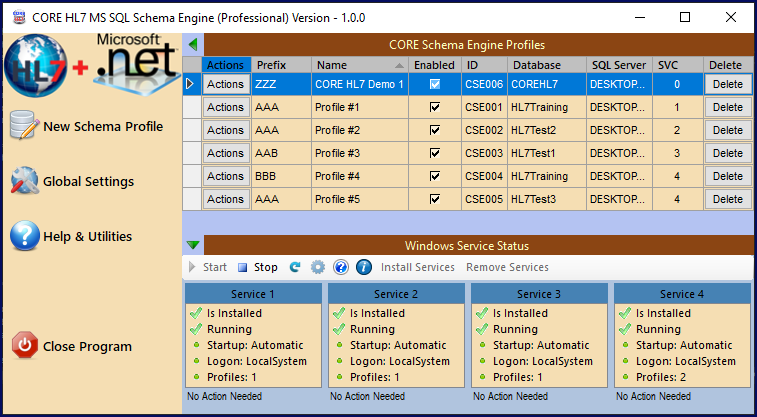Screen dimensions: 757x417
Task: Click the Help & Utilities label
Action: 87,236
